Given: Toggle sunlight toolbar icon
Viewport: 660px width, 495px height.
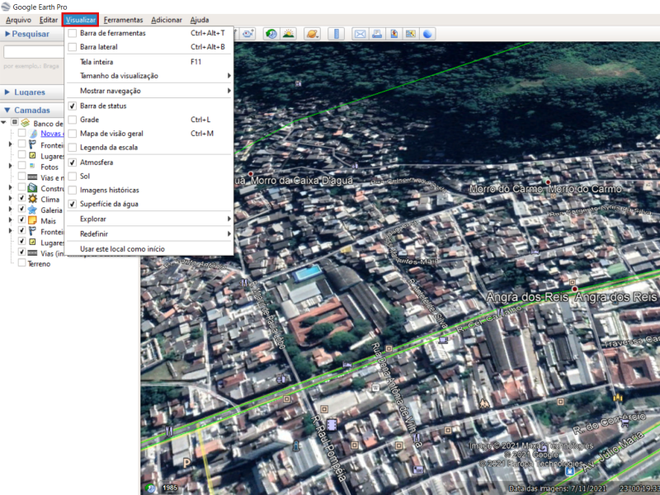Looking at the screenshot, I should [x=289, y=34].
